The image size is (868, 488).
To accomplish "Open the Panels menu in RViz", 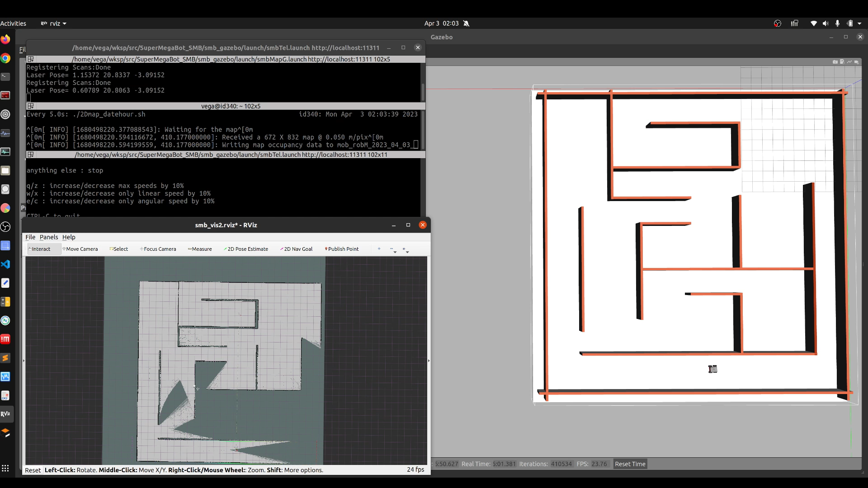I will (49, 237).
